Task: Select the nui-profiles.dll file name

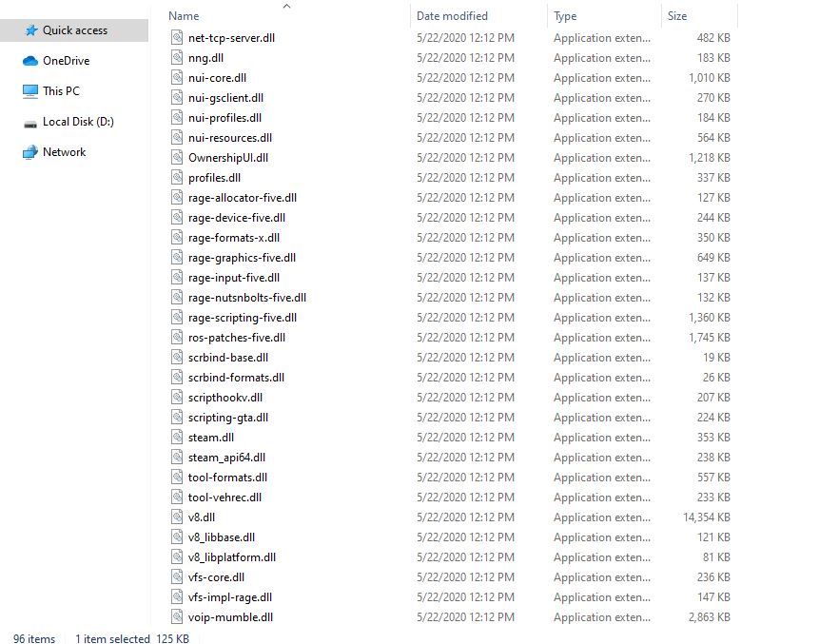Action: (225, 118)
